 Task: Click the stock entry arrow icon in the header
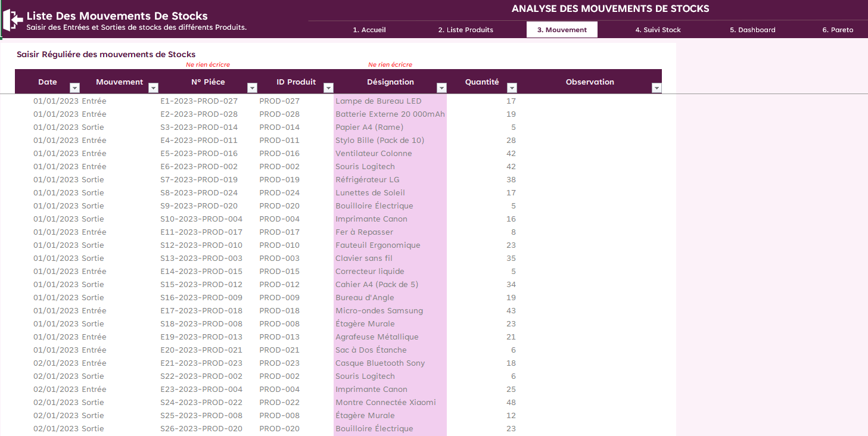pyautogui.click(x=12, y=20)
